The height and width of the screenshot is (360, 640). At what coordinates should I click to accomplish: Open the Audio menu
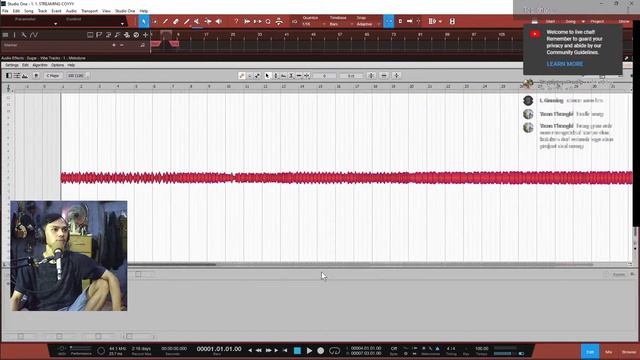(x=71, y=11)
